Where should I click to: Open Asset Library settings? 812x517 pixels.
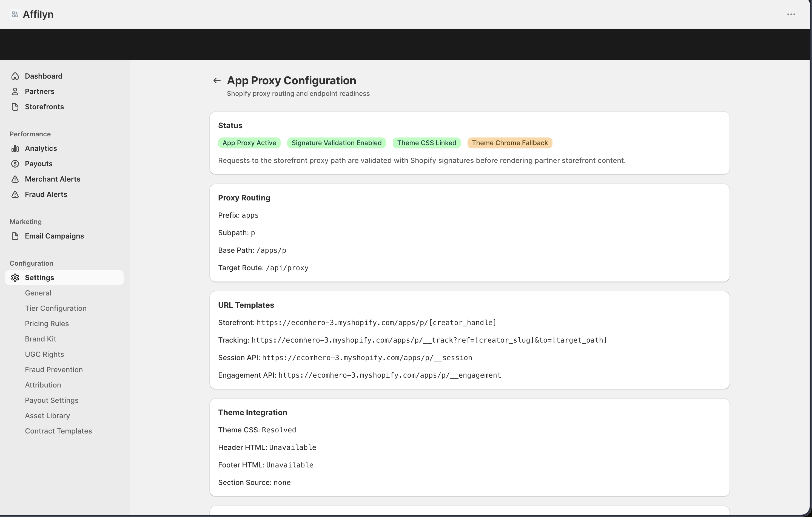pyautogui.click(x=47, y=416)
